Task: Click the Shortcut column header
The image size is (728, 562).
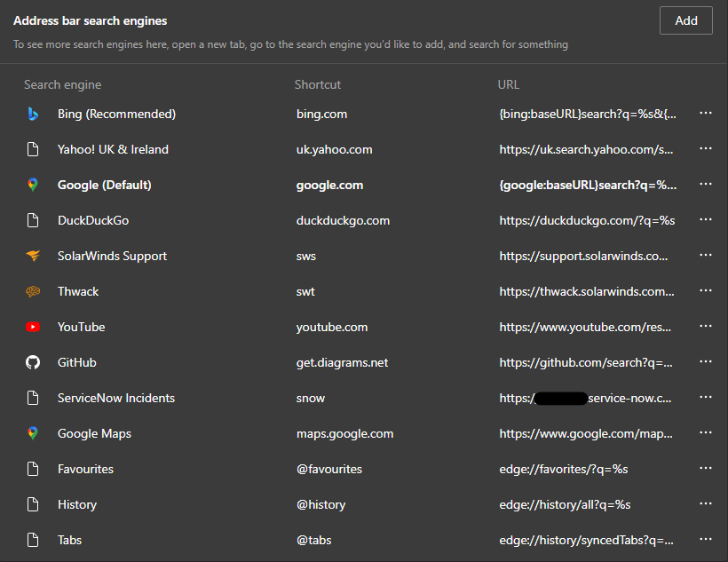Action: point(318,84)
